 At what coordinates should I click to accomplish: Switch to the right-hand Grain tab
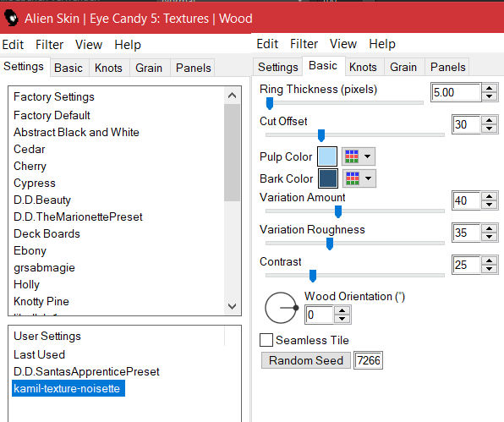pos(403,67)
